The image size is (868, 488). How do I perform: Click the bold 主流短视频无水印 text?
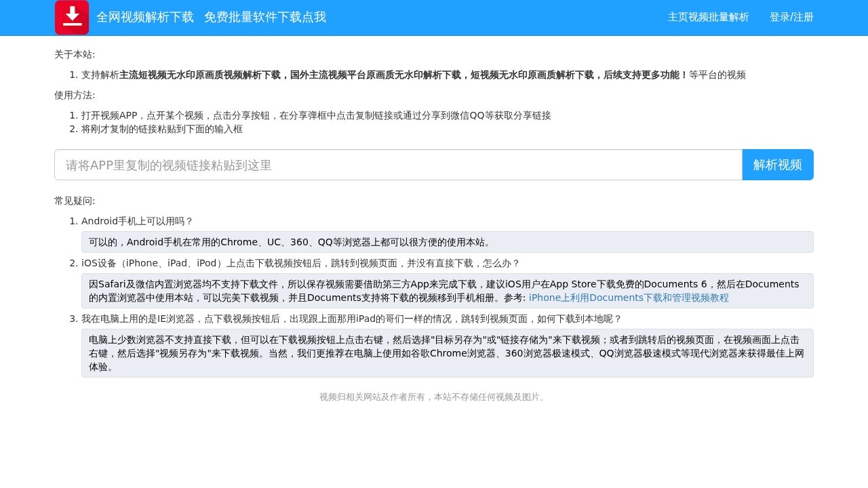coord(170,75)
